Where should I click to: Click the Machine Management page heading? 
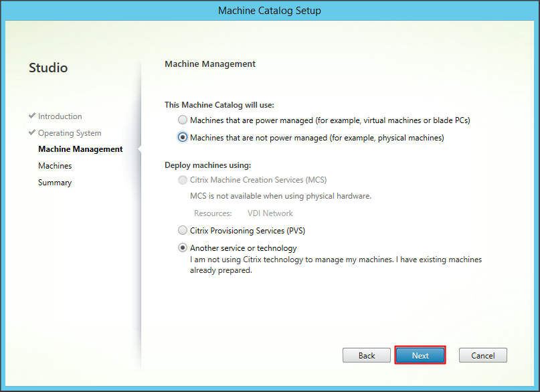(210, 64)
